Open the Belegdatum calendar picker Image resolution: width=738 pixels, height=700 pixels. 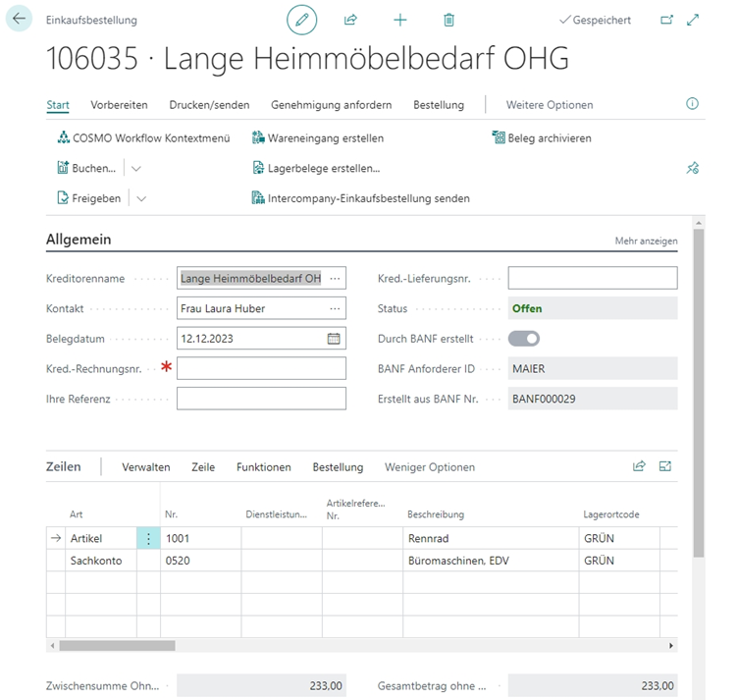click(x=334, y=339)
